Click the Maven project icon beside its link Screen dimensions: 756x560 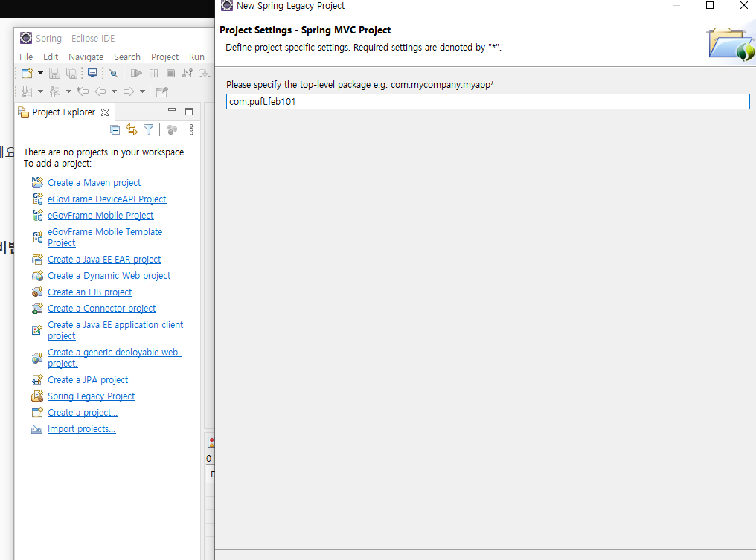coord(37,182)
